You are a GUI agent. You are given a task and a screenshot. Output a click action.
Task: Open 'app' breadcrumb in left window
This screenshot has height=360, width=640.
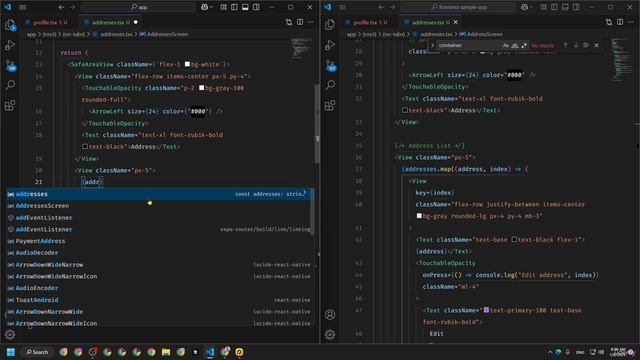click(31, 34)
